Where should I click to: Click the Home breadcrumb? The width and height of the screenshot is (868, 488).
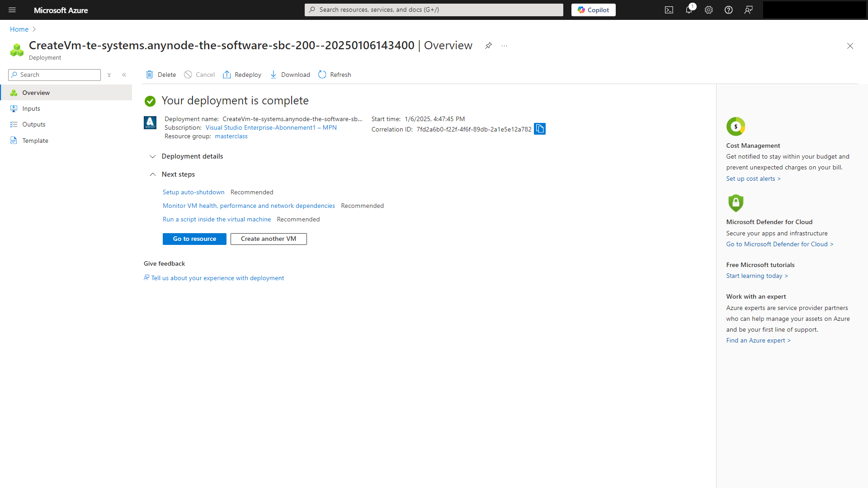point(19,29)
